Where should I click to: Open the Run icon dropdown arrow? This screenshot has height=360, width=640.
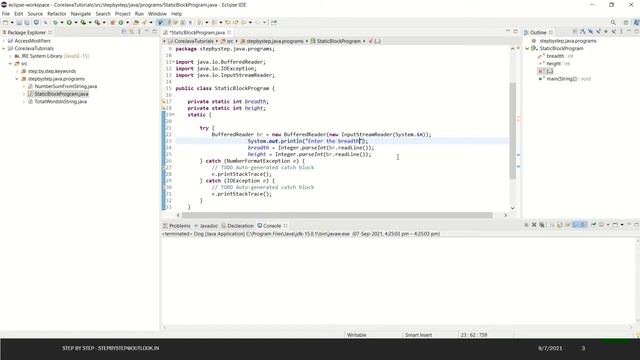click(76, 22)
